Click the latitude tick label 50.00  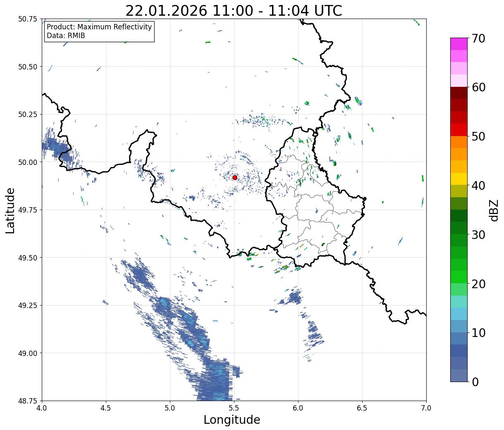coord(28,162)
